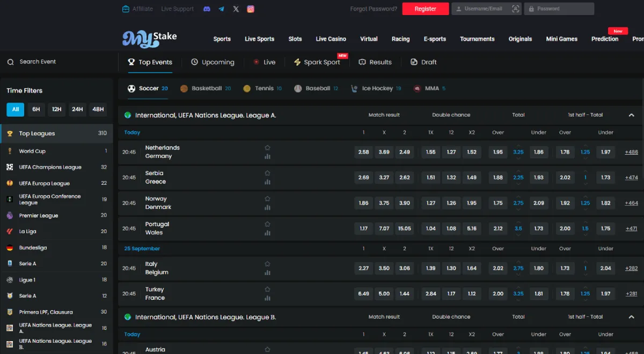644x354 pixels.
Task: Select the 48H time filter
Action: 98,109
